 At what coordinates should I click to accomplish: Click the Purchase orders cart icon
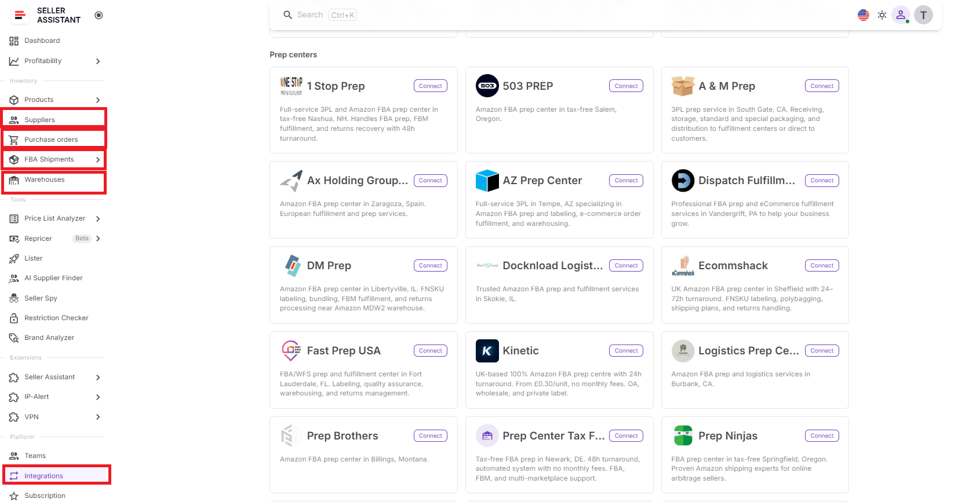coord(14,140)
